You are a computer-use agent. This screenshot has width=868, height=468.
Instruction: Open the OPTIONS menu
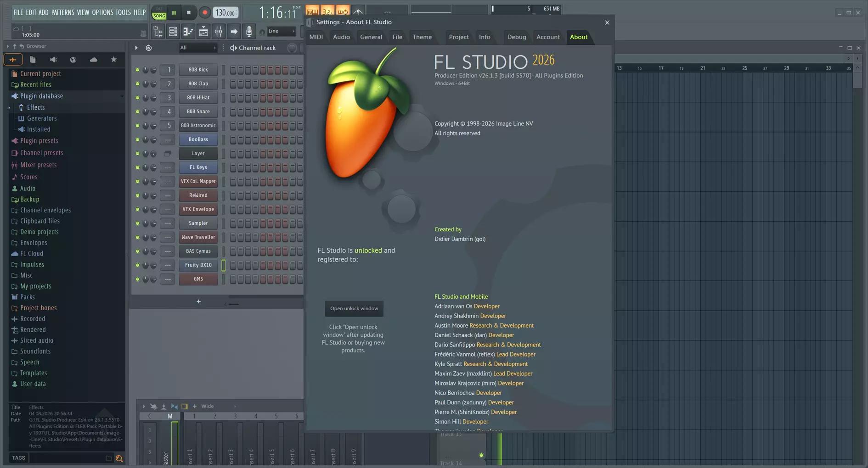102,12
